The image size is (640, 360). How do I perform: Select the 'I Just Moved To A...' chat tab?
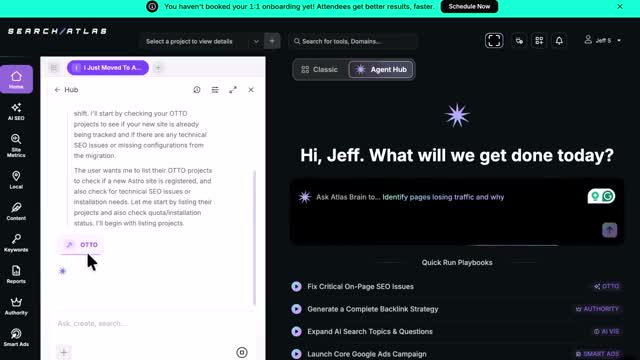click(108, 68)
